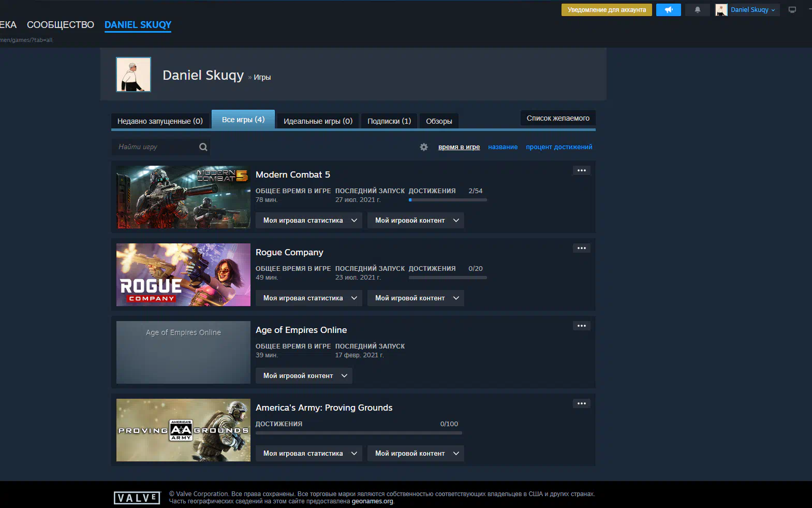Click the '17 февр. 2021 г.' last launch date

(x=360, y=355)
